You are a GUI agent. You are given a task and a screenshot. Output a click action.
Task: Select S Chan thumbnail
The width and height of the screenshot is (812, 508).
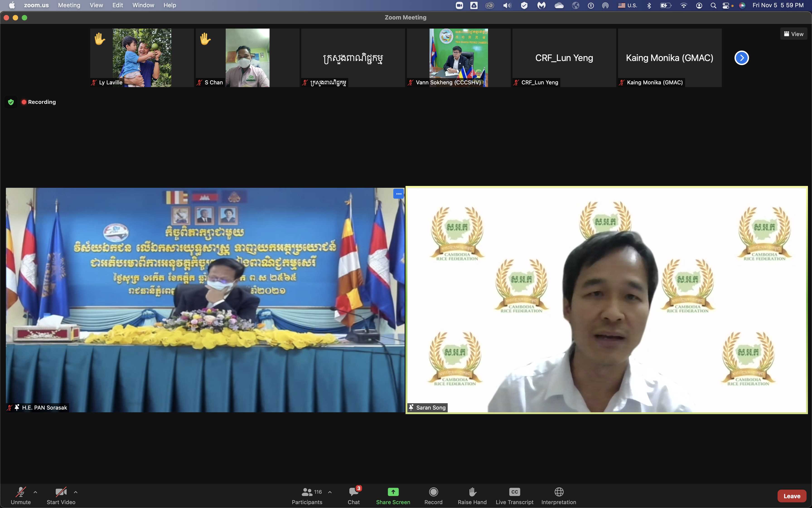point(247,58)
